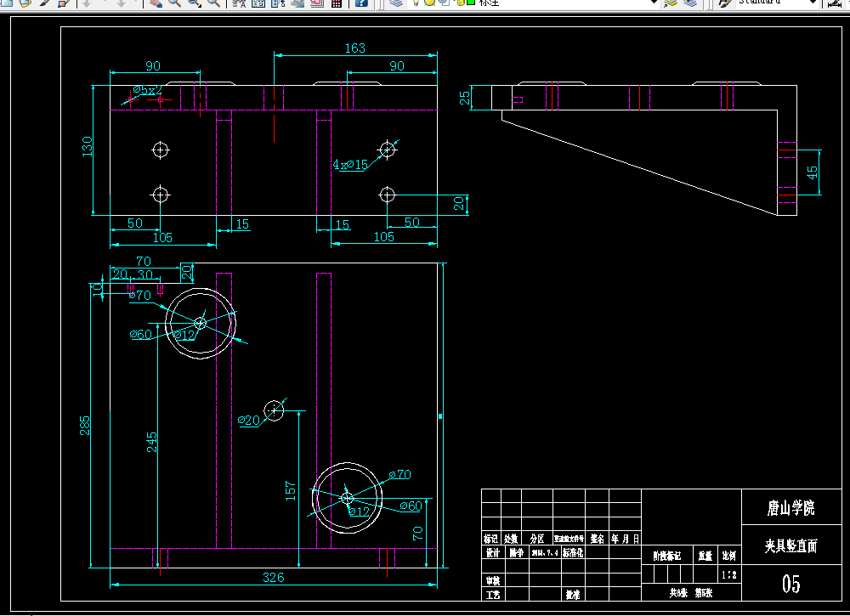Image resolution: width=850 pixels, height=616 pixels.
Task: Open the Tool Palettes icon
Action: [278, 3]
